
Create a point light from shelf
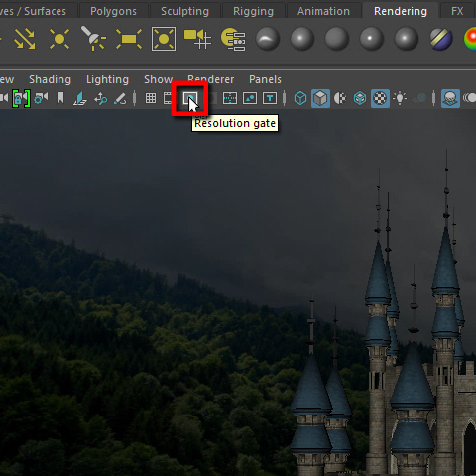pos(59,39)
